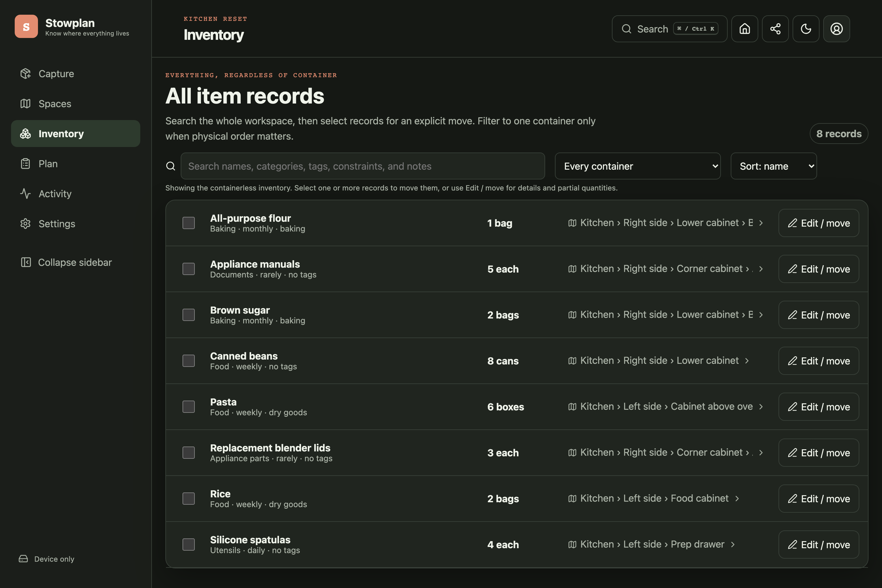
Task: Click the Device only drive icon
Action: coord(23,559)
